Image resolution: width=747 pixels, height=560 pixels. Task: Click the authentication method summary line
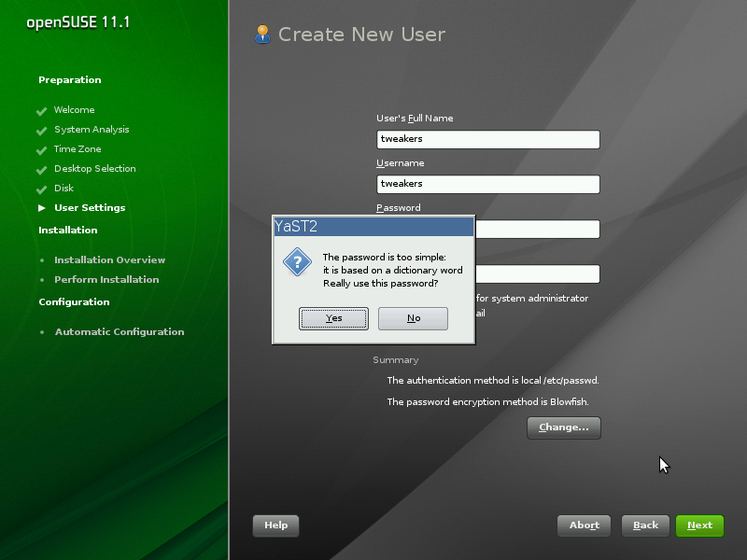click(x=493, y=381)
